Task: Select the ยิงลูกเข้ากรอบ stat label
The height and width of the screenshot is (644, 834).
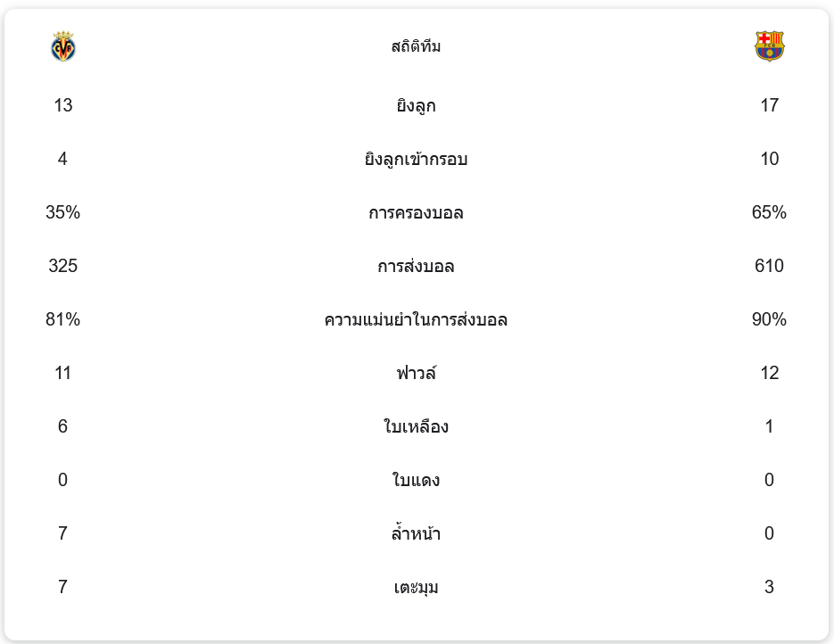Action: 416,160
